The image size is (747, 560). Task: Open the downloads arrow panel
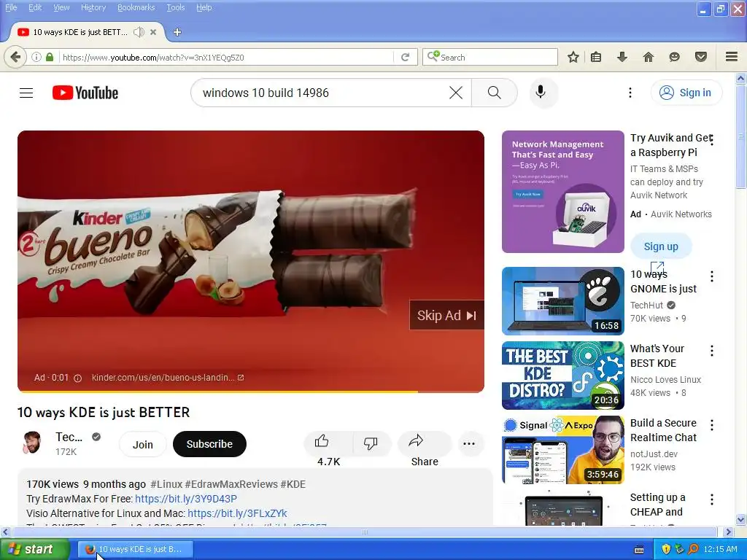click(x=622, y=57)
